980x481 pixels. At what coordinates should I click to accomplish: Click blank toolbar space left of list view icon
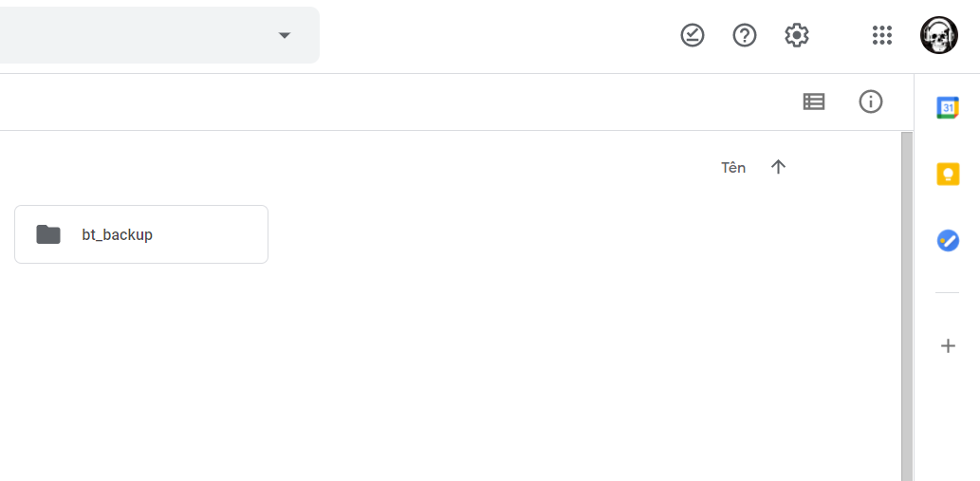(x=474, y=102)
